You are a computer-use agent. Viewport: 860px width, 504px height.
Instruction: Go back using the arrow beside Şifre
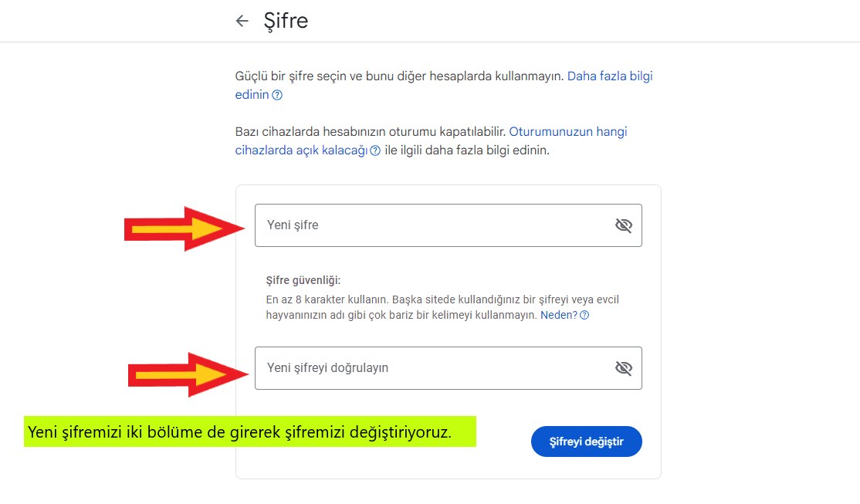click(x=242, y=21)
